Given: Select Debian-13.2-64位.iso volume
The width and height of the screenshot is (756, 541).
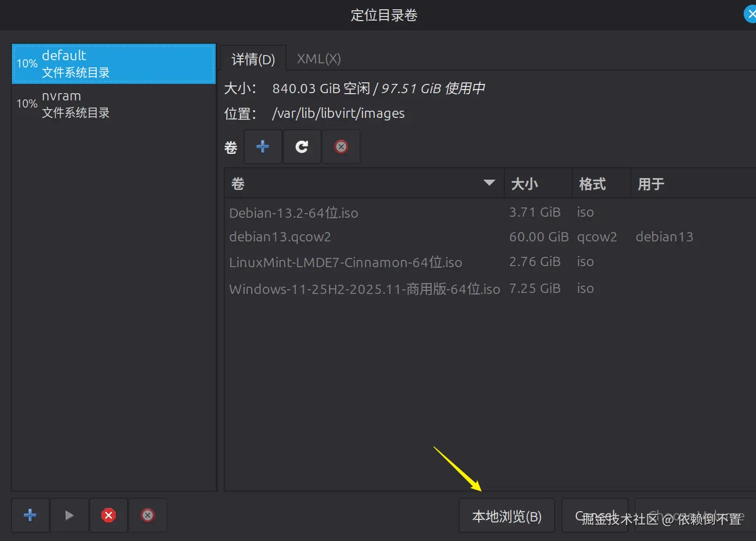Looking at the screenshot, I should [294, 213].
